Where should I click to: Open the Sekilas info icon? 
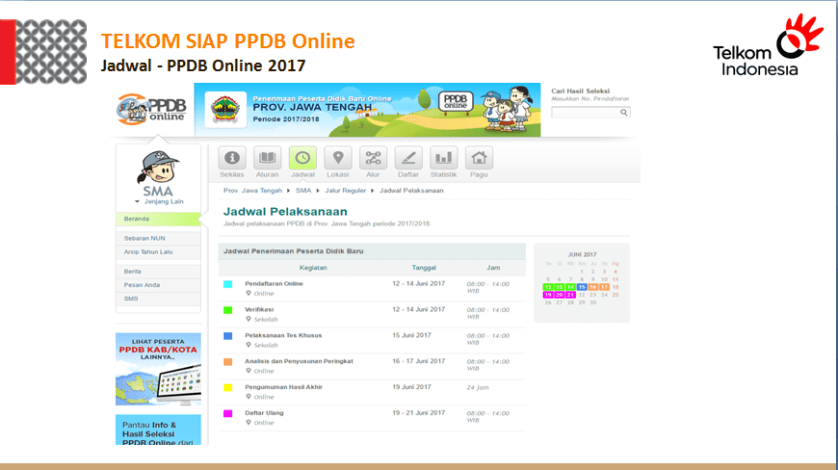point(232,158)
